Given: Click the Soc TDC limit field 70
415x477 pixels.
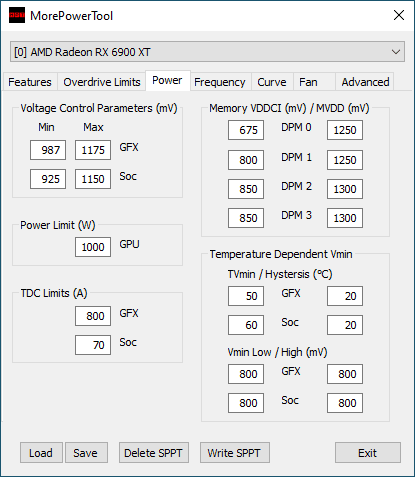Looking at the screenshot, I should 93,345.
